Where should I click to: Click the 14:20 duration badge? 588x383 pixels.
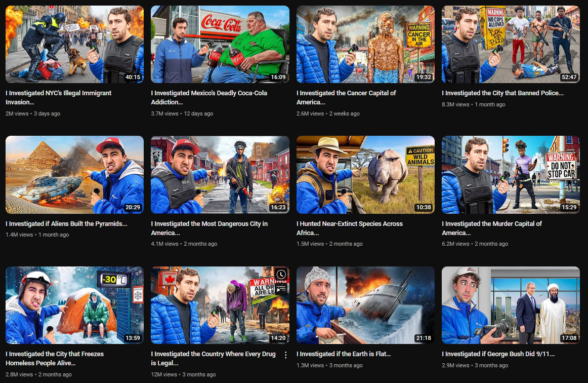point(278,338)
